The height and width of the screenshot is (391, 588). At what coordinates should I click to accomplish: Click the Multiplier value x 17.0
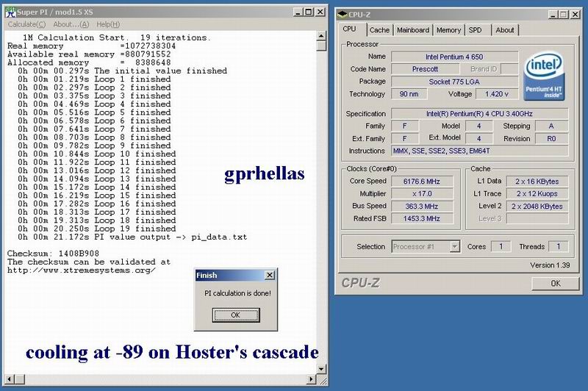pos(422,194)
